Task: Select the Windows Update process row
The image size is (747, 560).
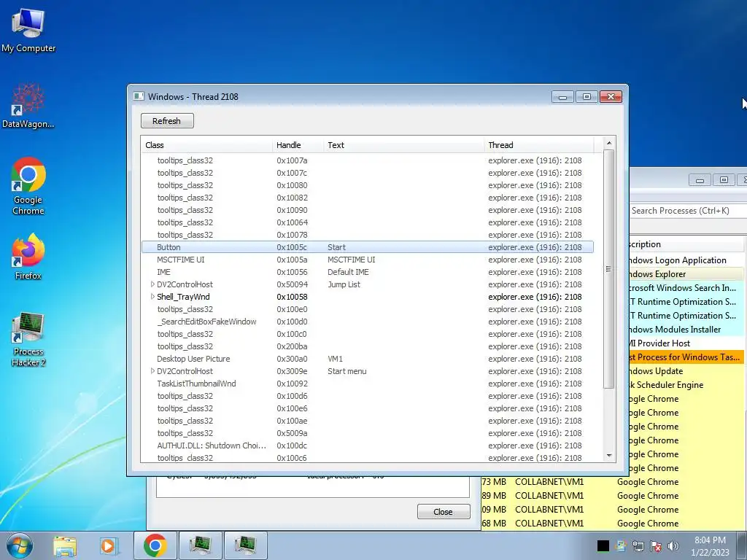Action: coord(686,371)
